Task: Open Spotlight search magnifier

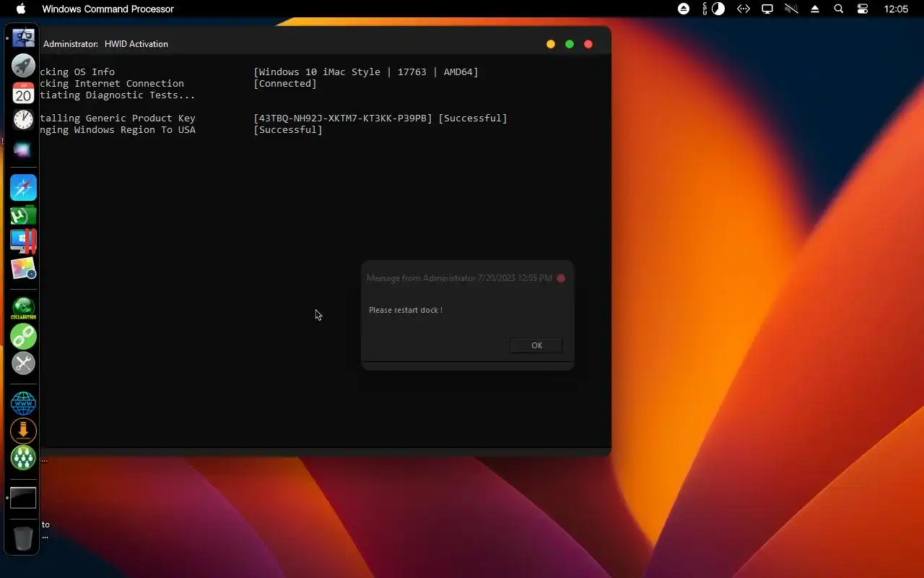Action: click(839, 9)
